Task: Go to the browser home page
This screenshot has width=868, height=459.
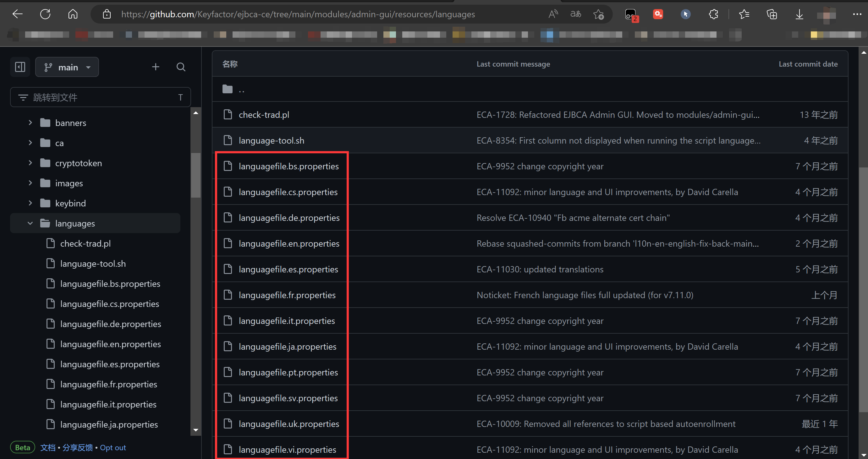Action: pyautogui.click(x=73, y=14)
